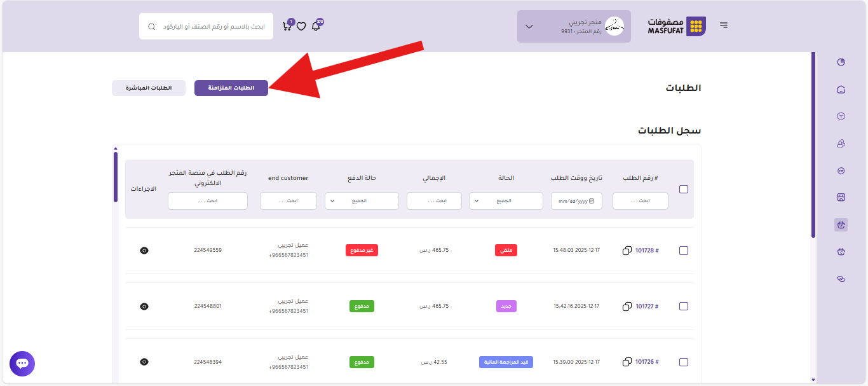Click the customers sidebar icon
The image size is (868, 386).
click(x=841, y=144)
